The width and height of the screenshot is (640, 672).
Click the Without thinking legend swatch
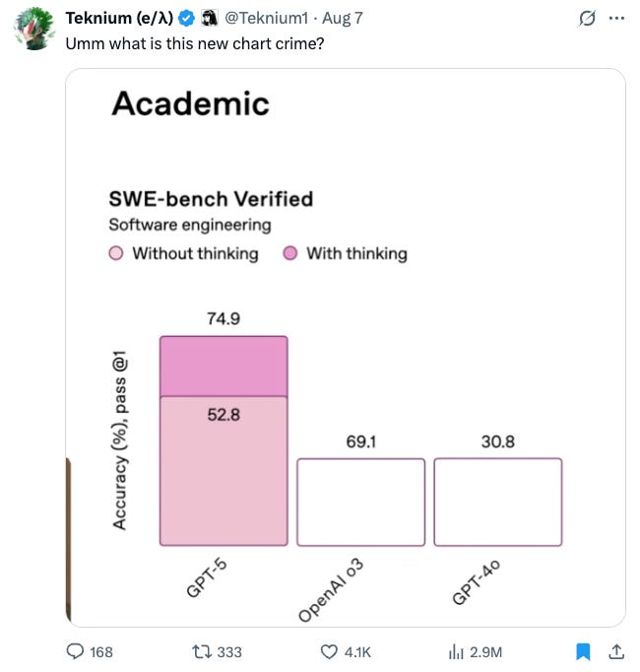pyautogui.click(x=116, y=254)
